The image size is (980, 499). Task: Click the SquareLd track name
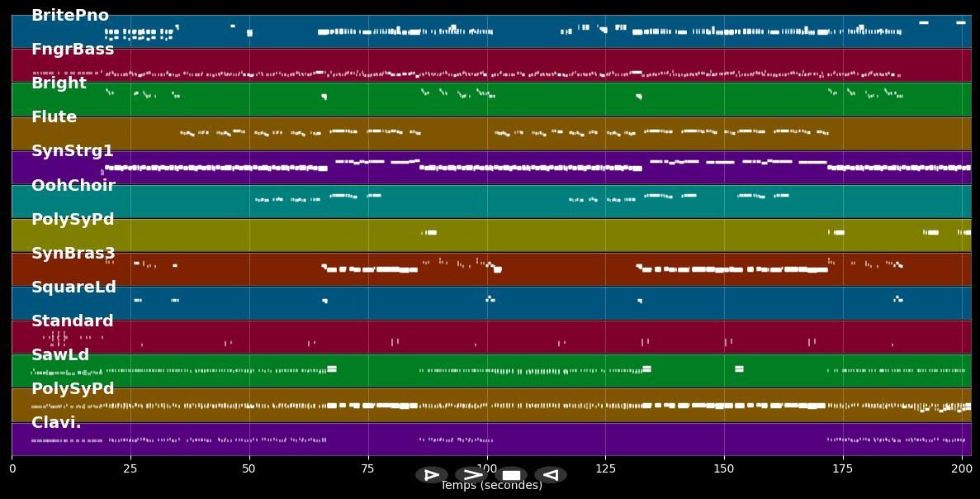pyautogui.click(x=74, y=288)
